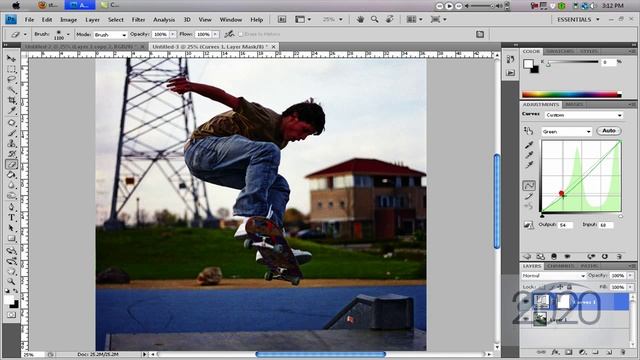Screen dimensions: 640x360
Task: Create new fill or adjustment layer icon
Action: pyautogui.click(x=582, y=352)
